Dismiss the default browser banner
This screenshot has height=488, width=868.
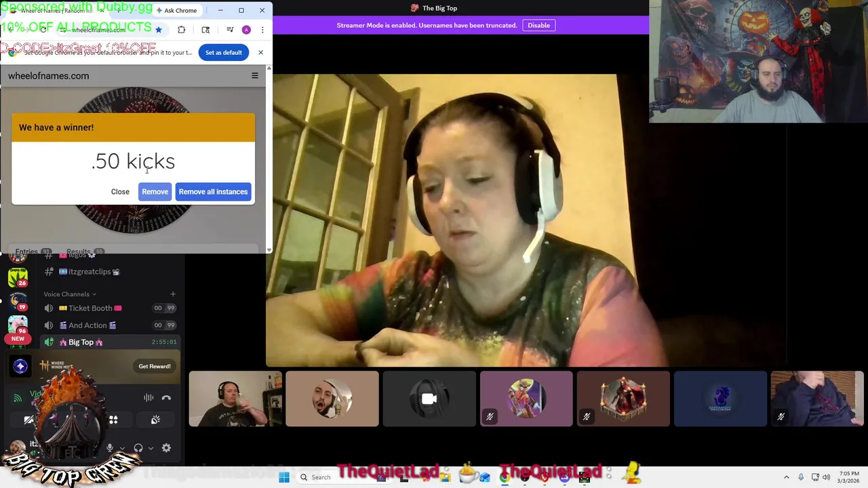tap(260, 52)
